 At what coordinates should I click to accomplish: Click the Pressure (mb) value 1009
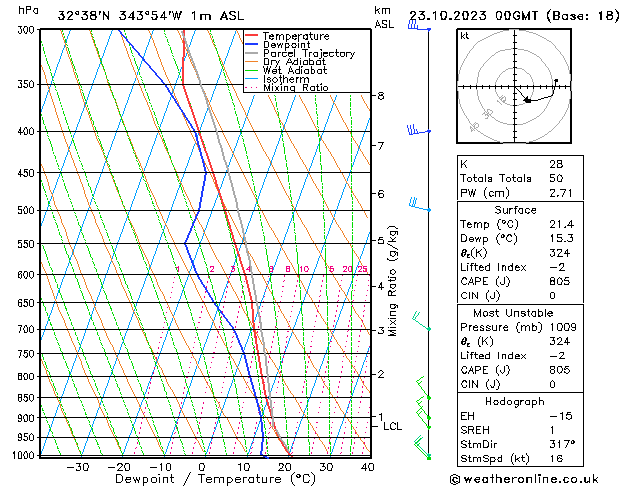click(563, 327)
